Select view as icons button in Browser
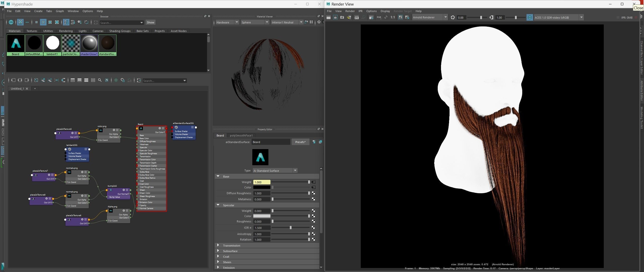This screenshot has height=272, width=644. coord(20,22)
